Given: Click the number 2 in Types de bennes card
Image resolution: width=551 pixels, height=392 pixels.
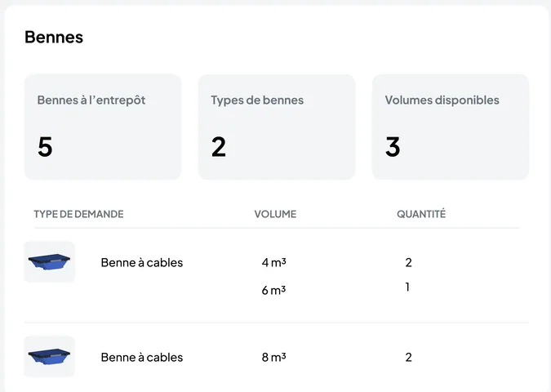Looking at the screenshot, I should [x=219, y=147].
